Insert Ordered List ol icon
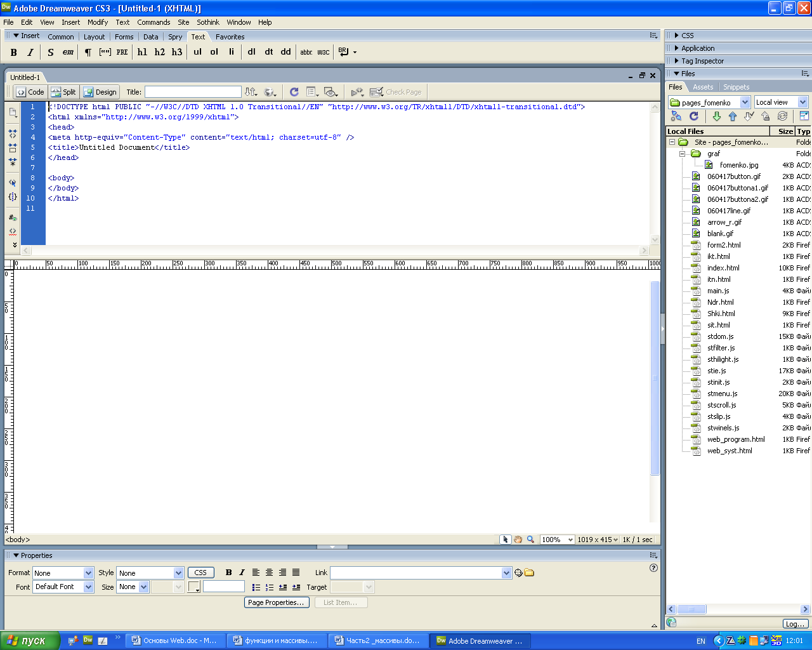Viewport: 812px width, 650px height. pyautogui.click(x=214, y=52)
